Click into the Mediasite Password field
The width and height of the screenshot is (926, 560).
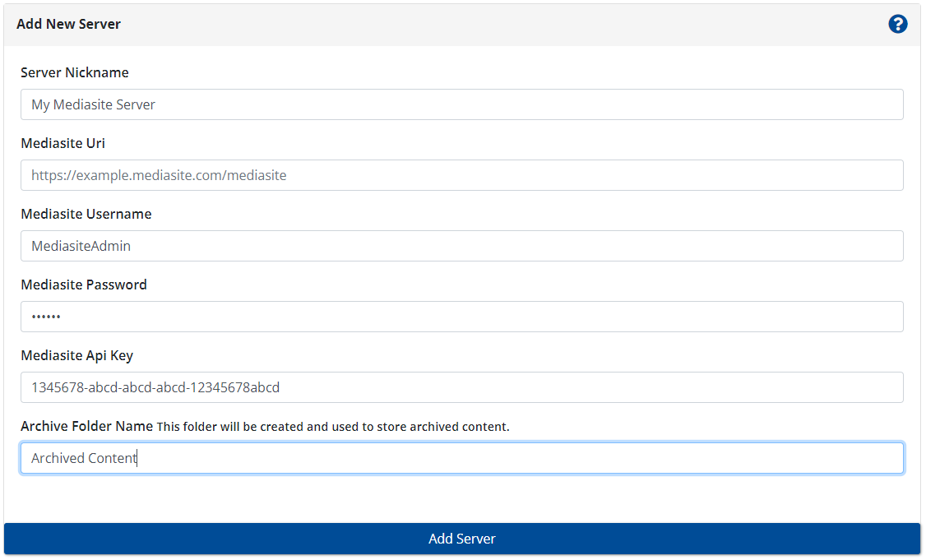point(462,317)
